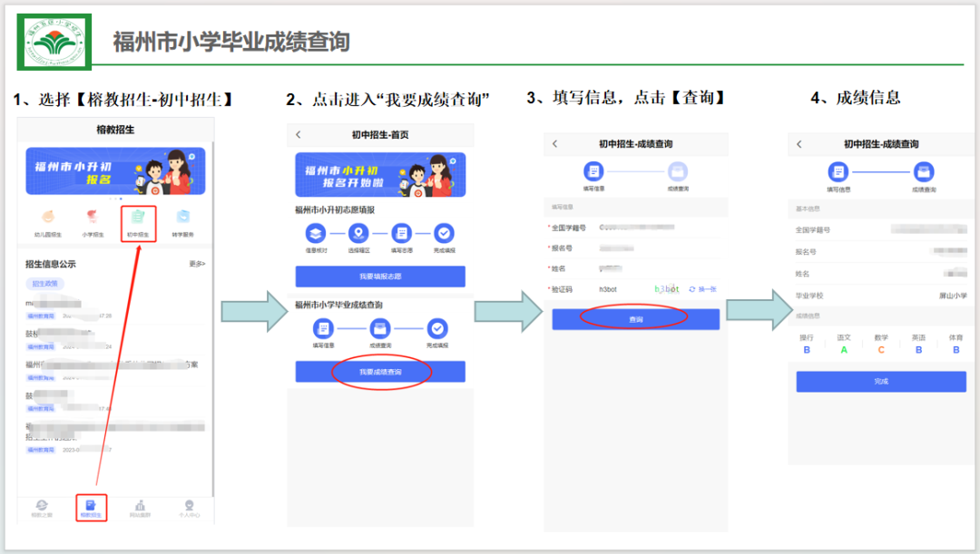
Task: Select the 招生政策 category tag
Action: 45,284
